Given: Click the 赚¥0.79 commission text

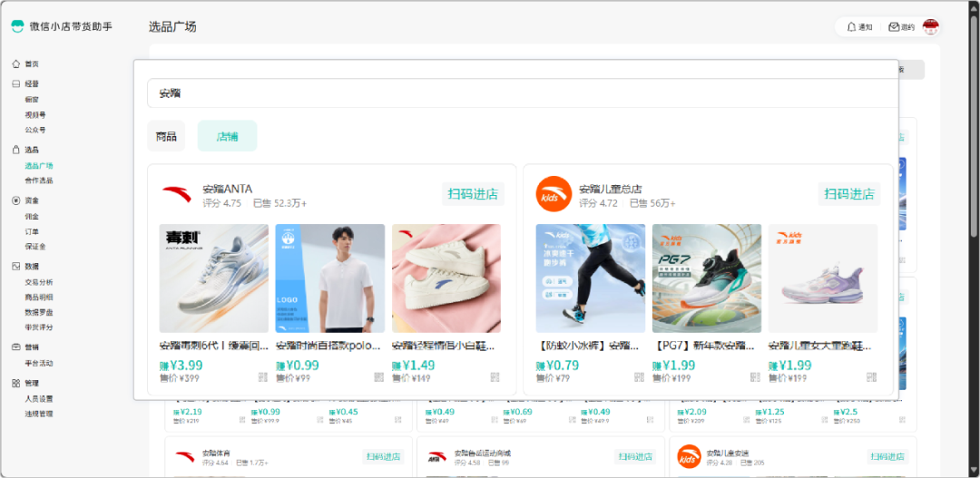Looking at the screenshot, I should coord(557,366).
